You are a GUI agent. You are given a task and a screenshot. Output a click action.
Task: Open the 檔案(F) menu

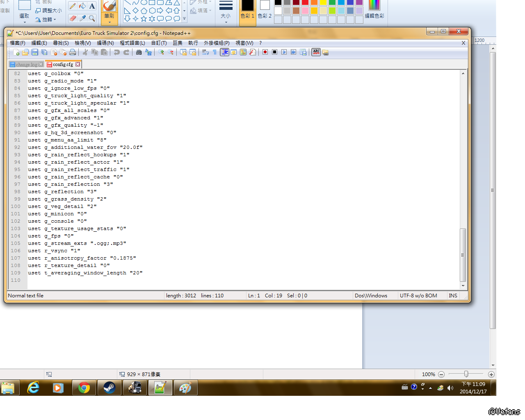tap(18, 43)
